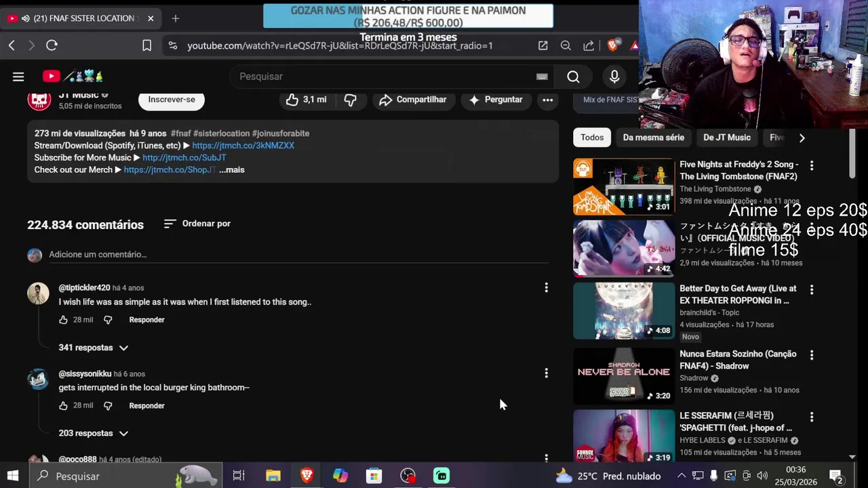Screen dimensions: 868x488
Task: Start voice search with microphone icon
Action: [614, 77]
